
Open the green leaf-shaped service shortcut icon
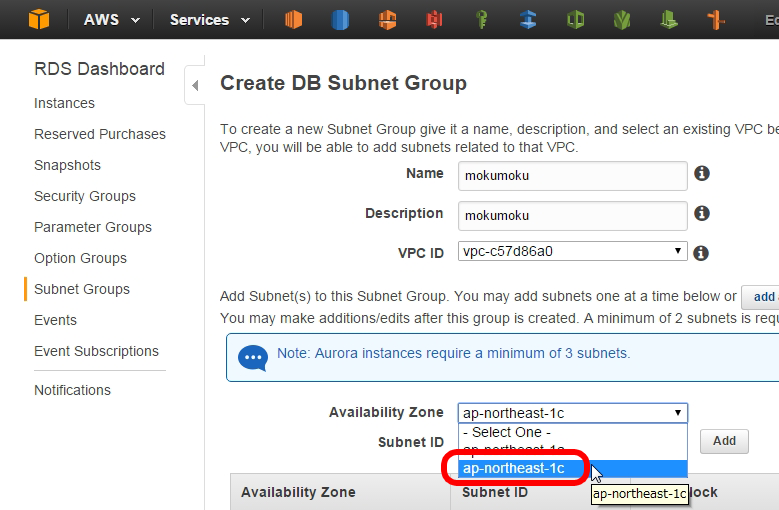pyautogui.click(x=622, y=19)
